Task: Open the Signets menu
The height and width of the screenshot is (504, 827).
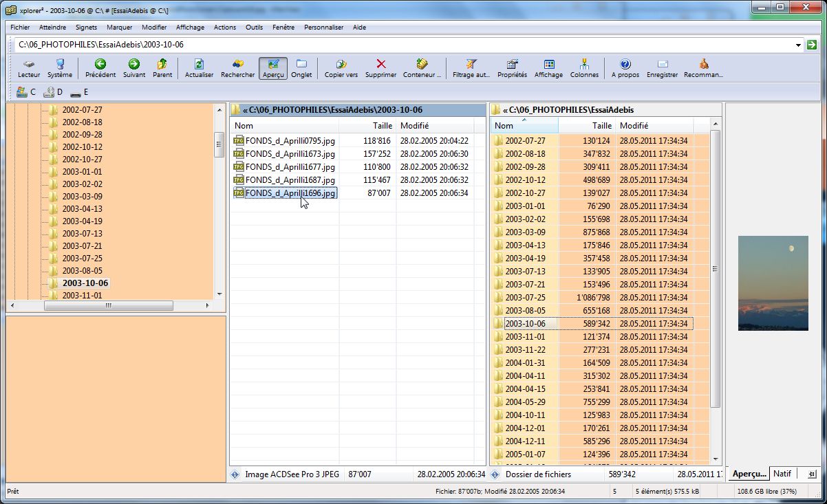Action: [86, 28]
